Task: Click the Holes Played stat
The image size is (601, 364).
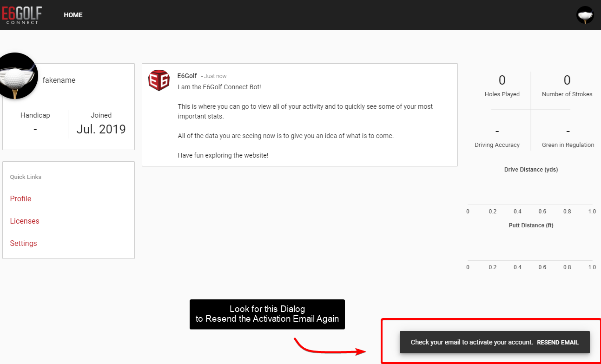Action: click(x=502, y=86)
